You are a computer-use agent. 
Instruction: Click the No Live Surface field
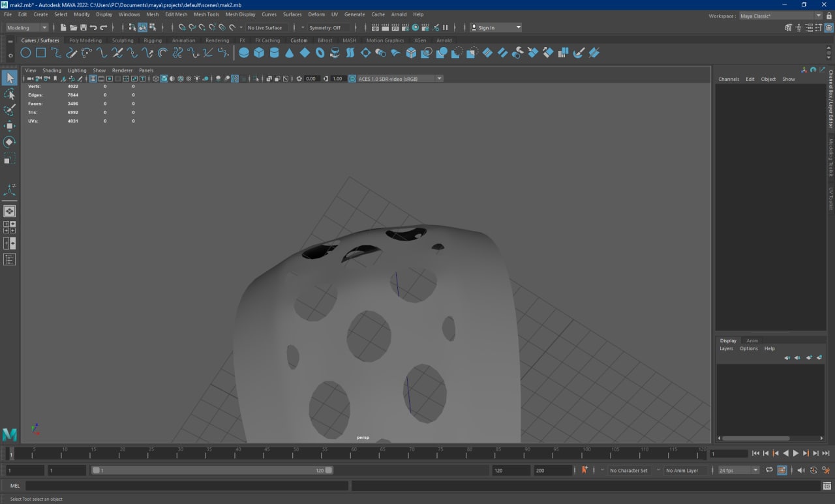(266, 27)
